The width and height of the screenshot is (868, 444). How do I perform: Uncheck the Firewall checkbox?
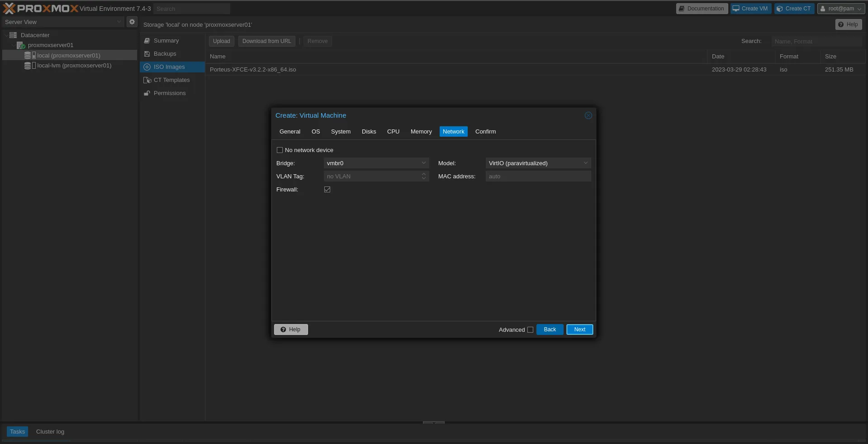point(327,190)
